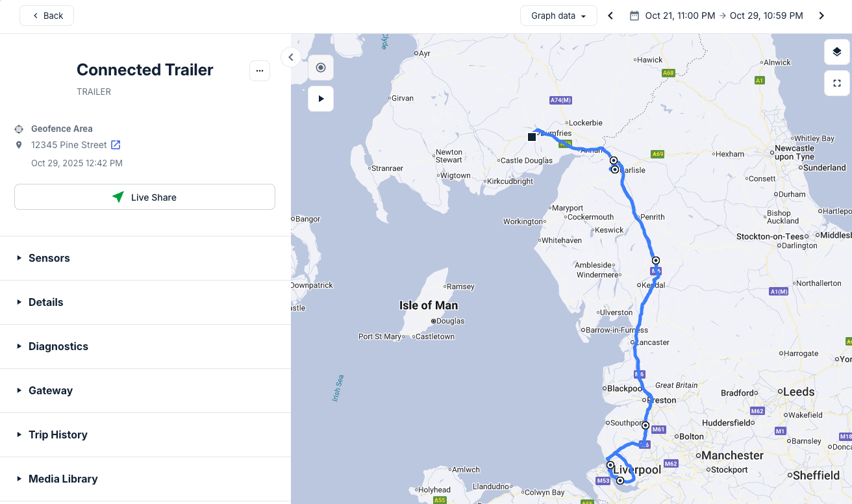
Task: Play the trip route animation
Action: pos(321,99)
